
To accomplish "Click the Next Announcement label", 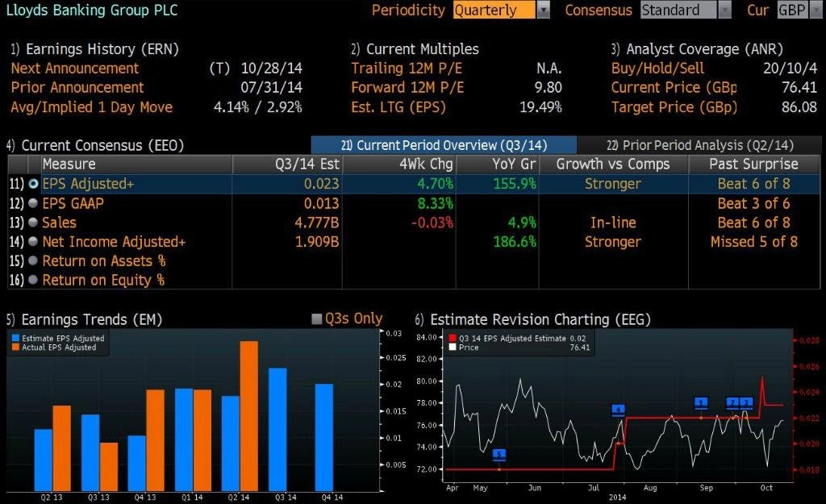I will point(75,69).
